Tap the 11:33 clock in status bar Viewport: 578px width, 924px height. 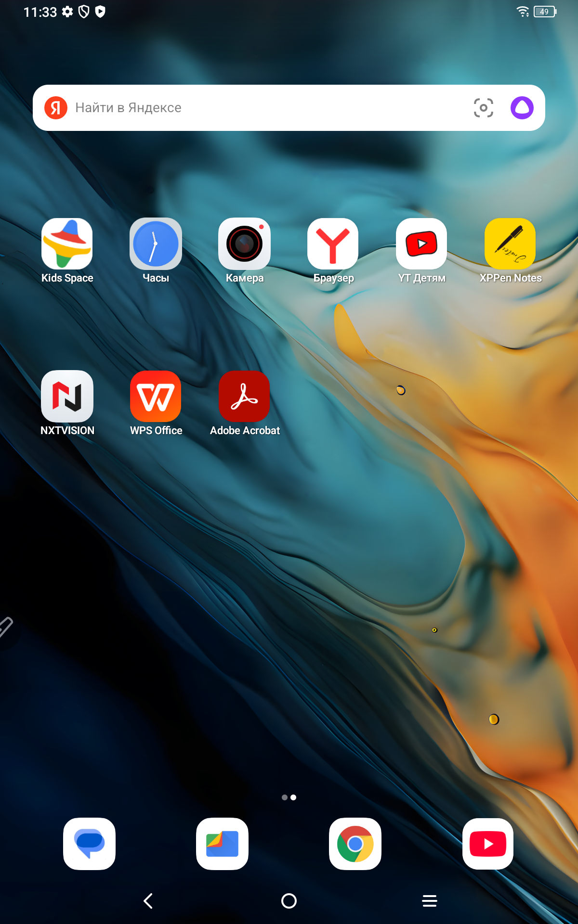pos(40,12)
